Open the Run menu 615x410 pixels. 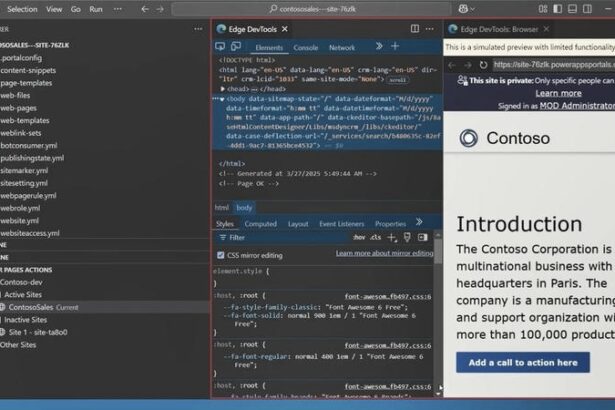96,9
